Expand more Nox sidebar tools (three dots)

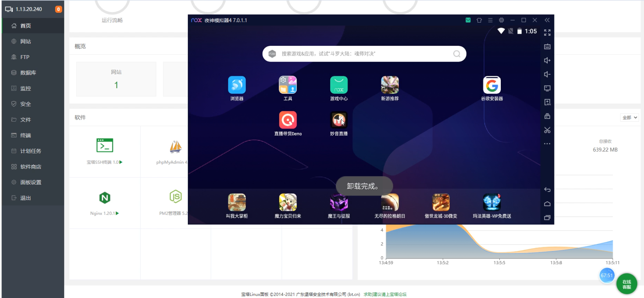(547, 144)
